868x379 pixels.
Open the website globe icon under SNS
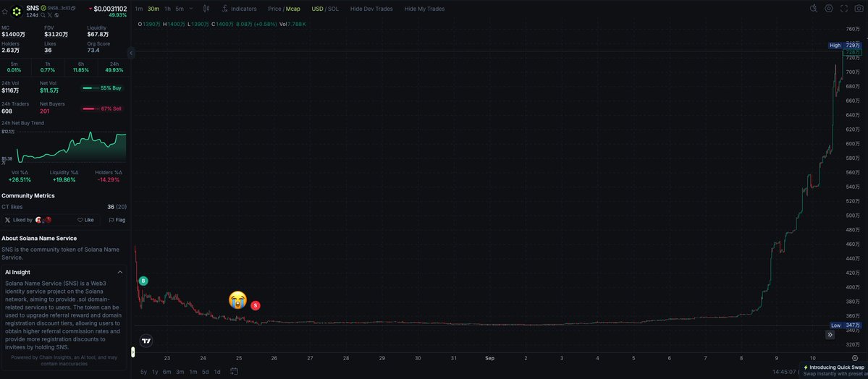pos(56,15)
